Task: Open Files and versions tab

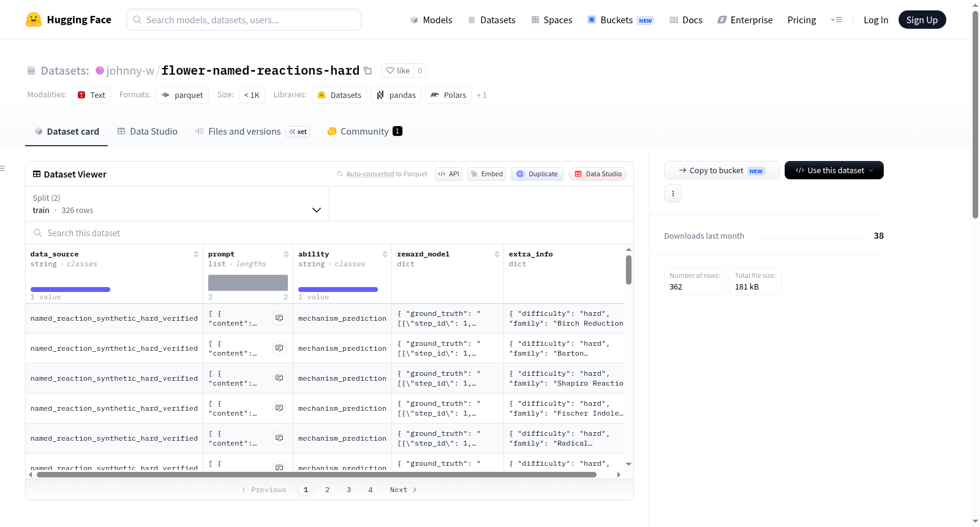Action: [252, 132]
